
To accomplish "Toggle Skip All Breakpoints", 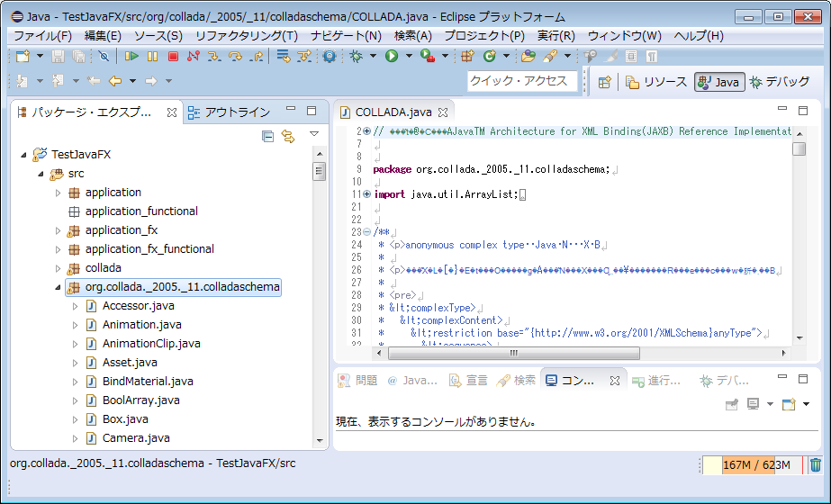I will (104, 56).
